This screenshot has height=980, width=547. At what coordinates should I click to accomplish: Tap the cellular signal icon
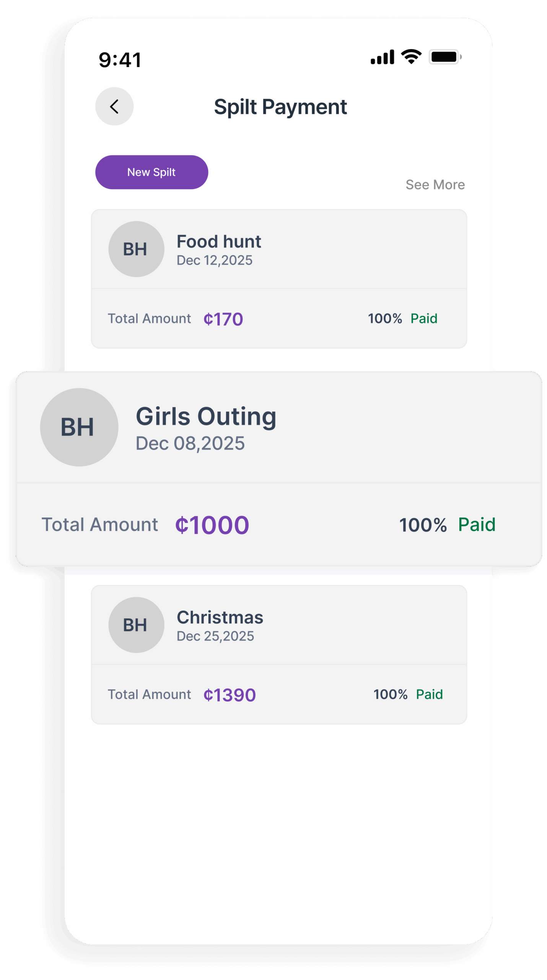(x=382, y=57)
